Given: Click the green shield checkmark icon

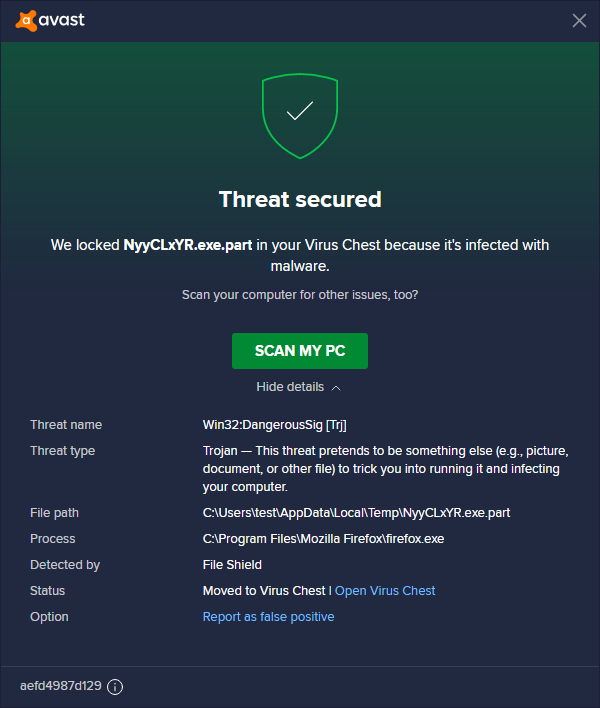Looking at the screenshot, I should coord(300,113).
